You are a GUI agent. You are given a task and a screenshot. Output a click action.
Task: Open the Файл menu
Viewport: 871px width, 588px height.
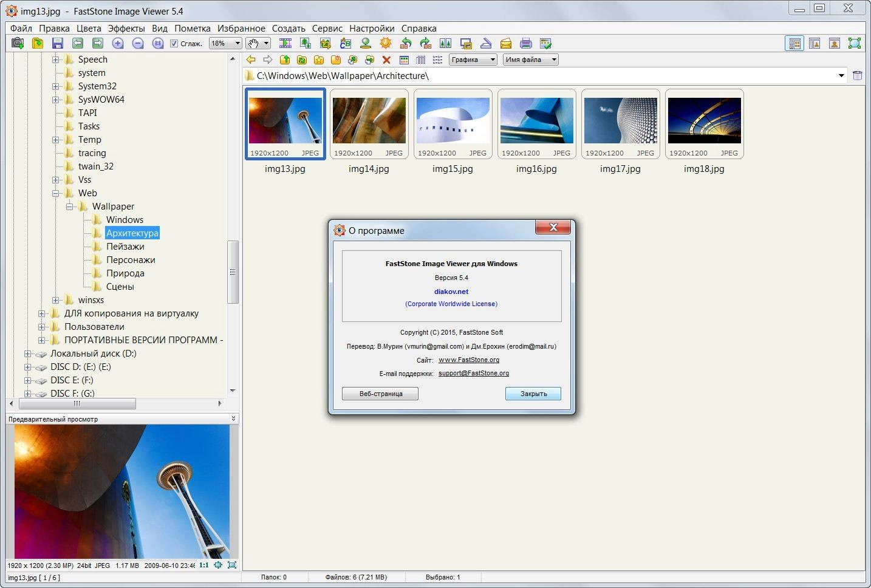pos(21,28)
